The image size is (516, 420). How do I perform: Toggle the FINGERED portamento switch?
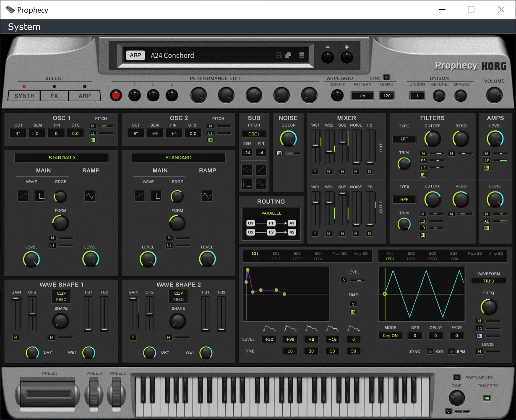point(487,398)
